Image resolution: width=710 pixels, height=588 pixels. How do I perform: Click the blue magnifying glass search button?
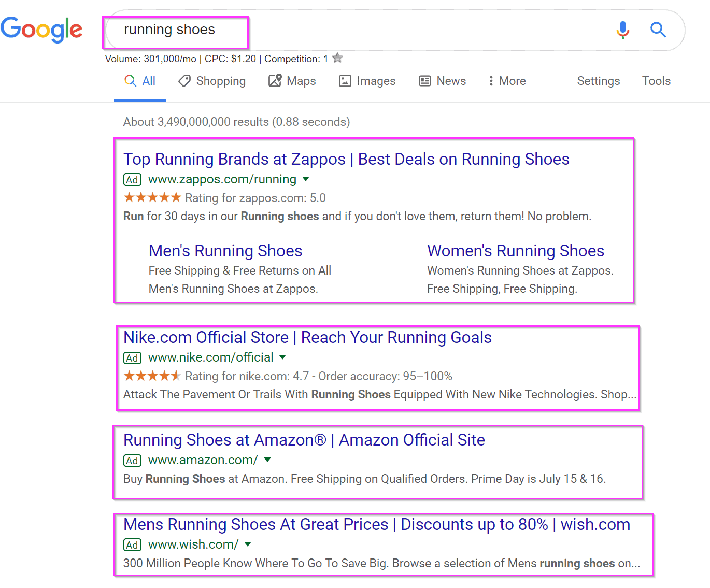(658, 30)
